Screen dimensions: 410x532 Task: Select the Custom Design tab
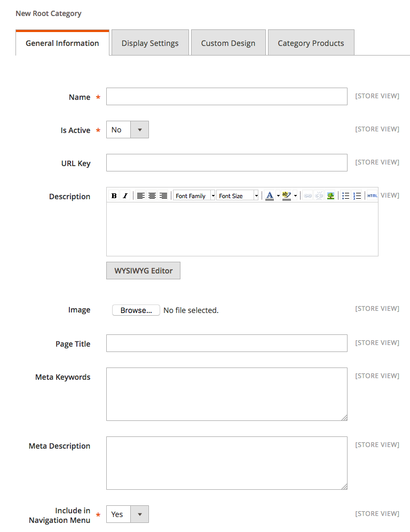[x=228, y=42]
